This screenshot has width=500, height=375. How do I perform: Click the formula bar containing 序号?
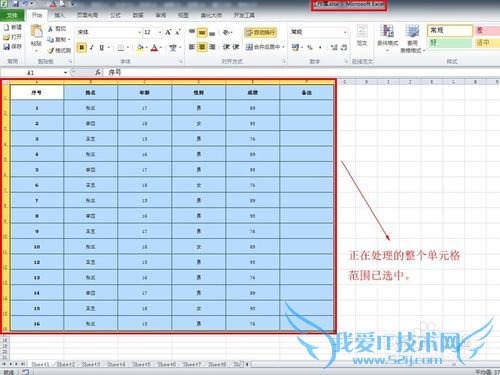300,72
